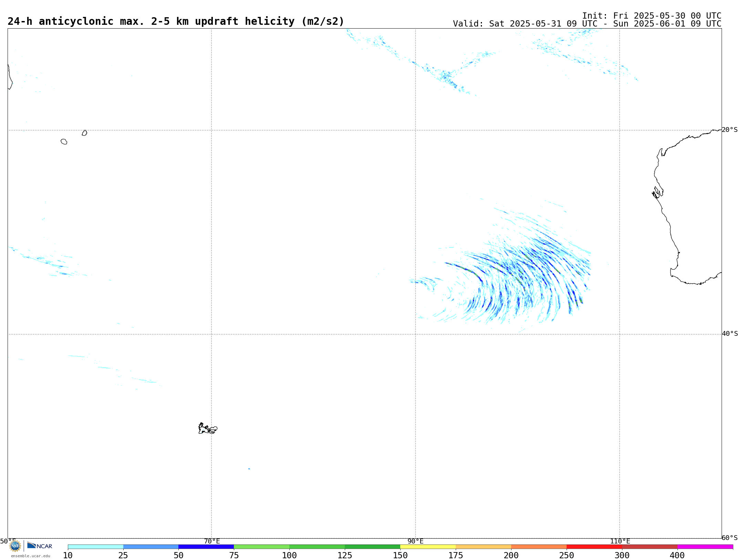The image size is (744, 560).
Task: Click the 20°S latitude label
Action: click(x=730, y=130)
